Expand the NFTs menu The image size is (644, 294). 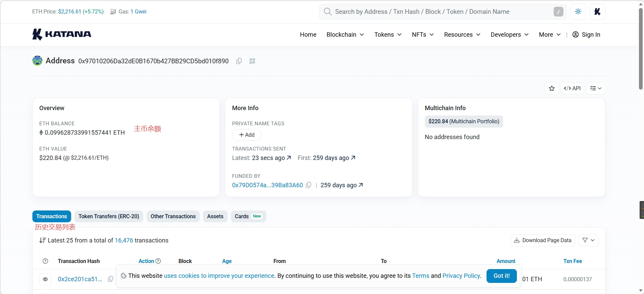[x=423, y=35]
